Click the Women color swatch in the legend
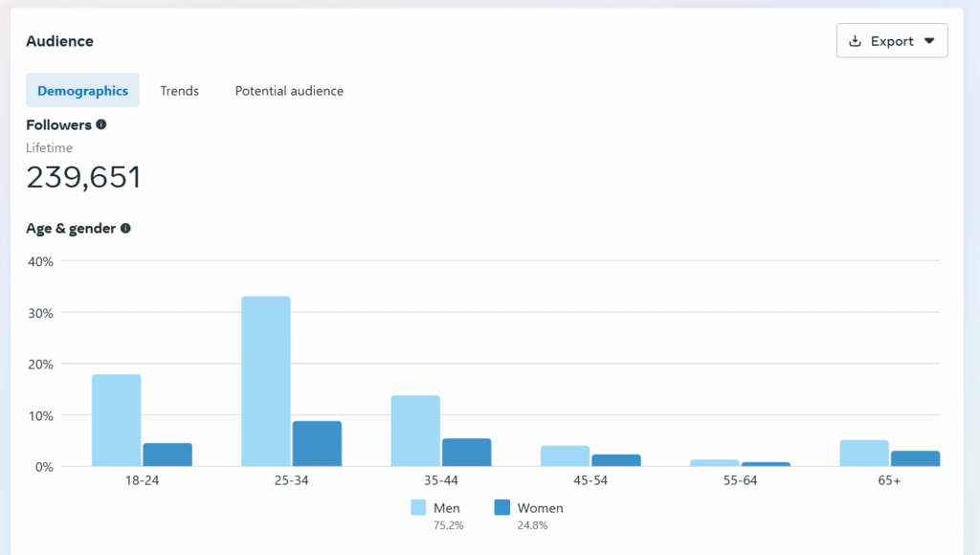 pyautogui.click(x=501, y=507)
